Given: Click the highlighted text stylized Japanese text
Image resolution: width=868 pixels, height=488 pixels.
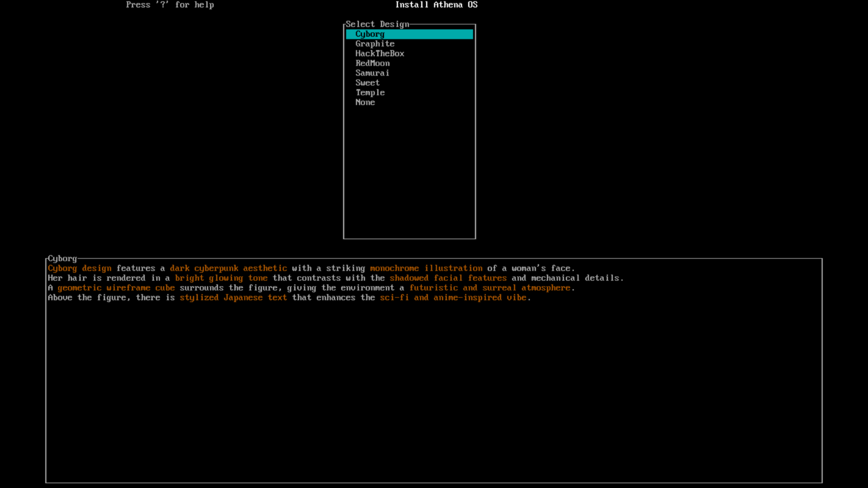Looking at the screenshot, I should pos(233,297).
